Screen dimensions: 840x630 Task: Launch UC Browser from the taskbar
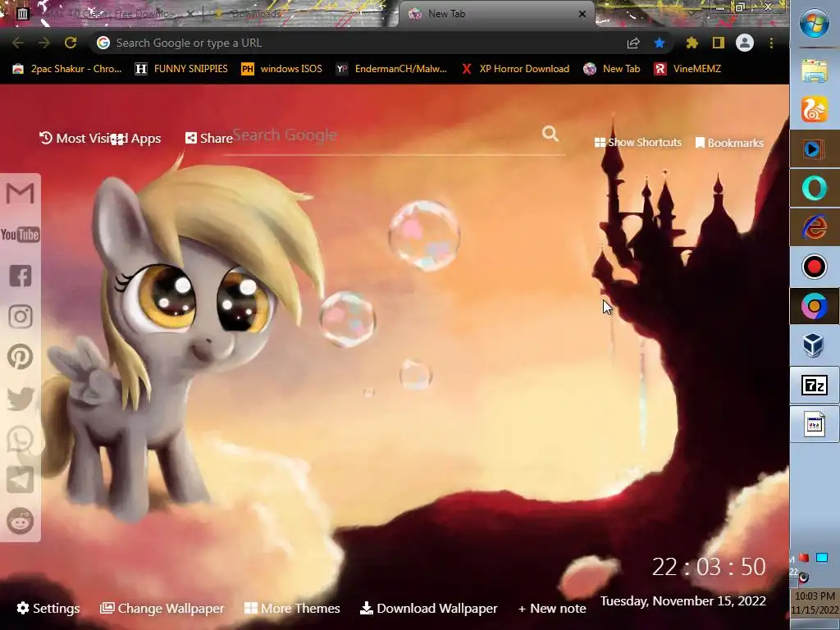pos(815,110)
